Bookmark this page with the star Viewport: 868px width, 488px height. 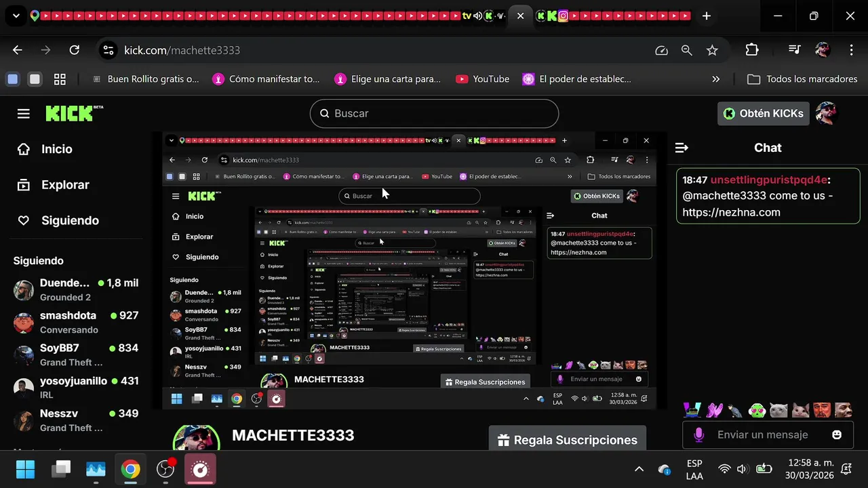[x=712, y=50]
